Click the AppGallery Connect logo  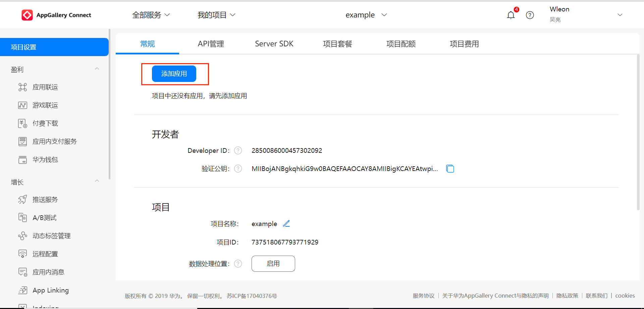pos(56,15)
